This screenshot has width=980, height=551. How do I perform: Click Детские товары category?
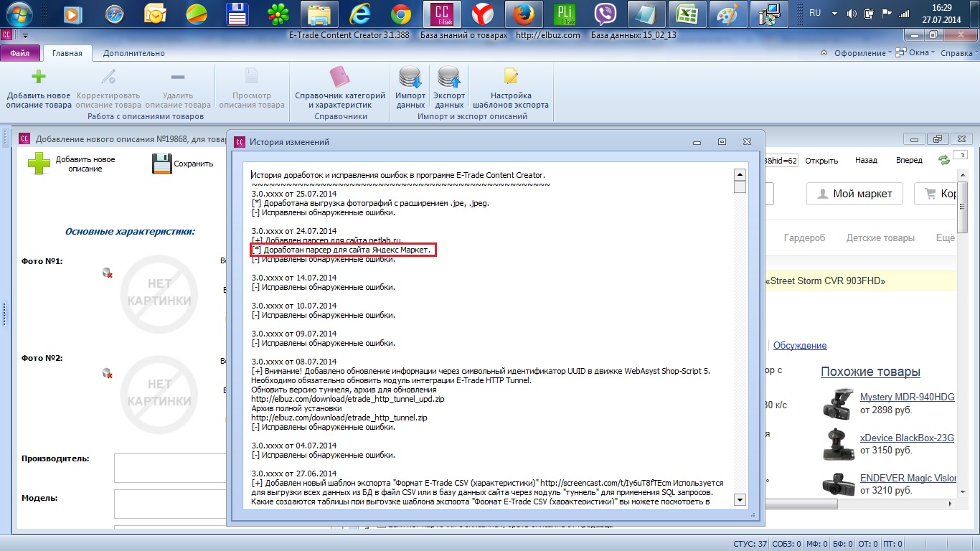point(880,237)
